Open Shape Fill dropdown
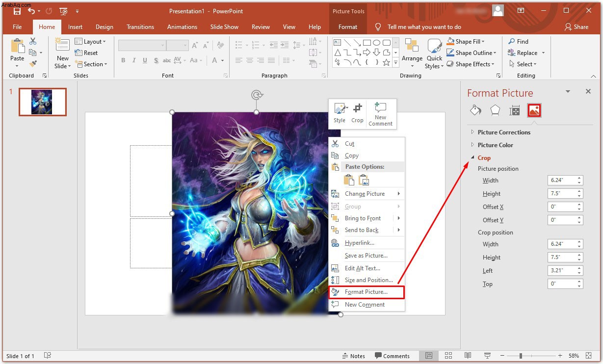This screenshot has width=603, height=364. click(466, 42)
